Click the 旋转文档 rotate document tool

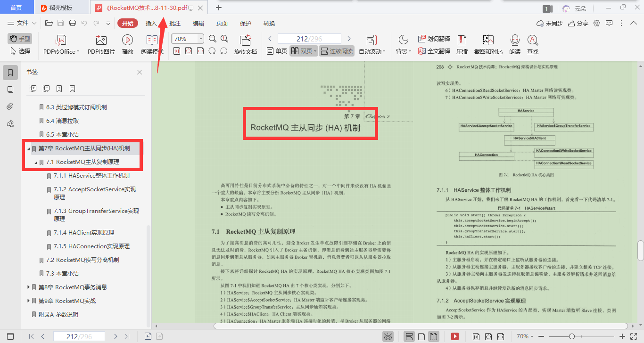(x=246, y=45)
